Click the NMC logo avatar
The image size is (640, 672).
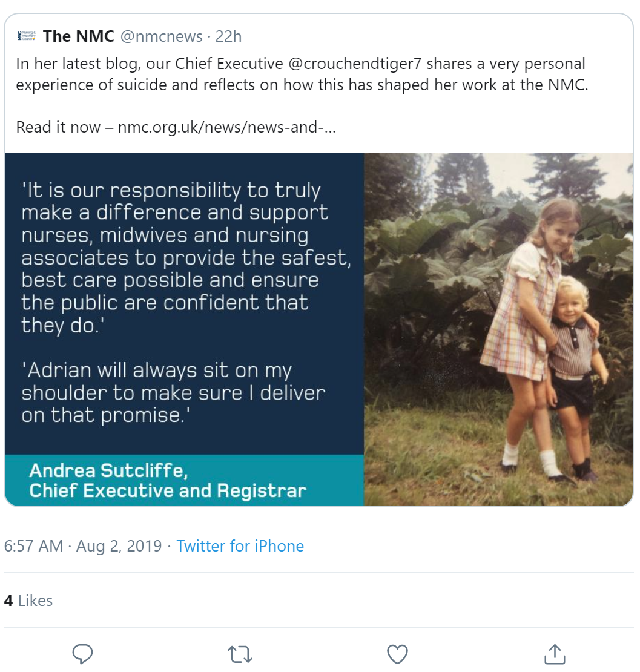[27, 36]
